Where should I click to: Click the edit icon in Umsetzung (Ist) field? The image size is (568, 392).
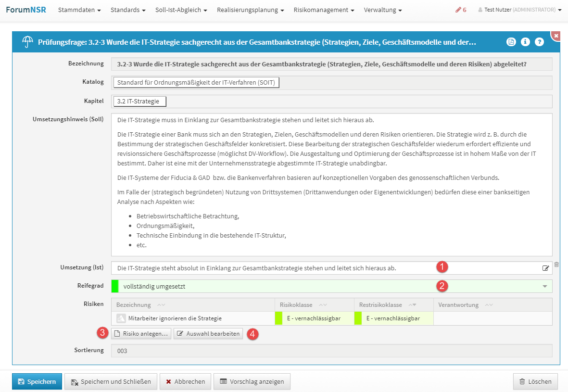pos(545,268)
